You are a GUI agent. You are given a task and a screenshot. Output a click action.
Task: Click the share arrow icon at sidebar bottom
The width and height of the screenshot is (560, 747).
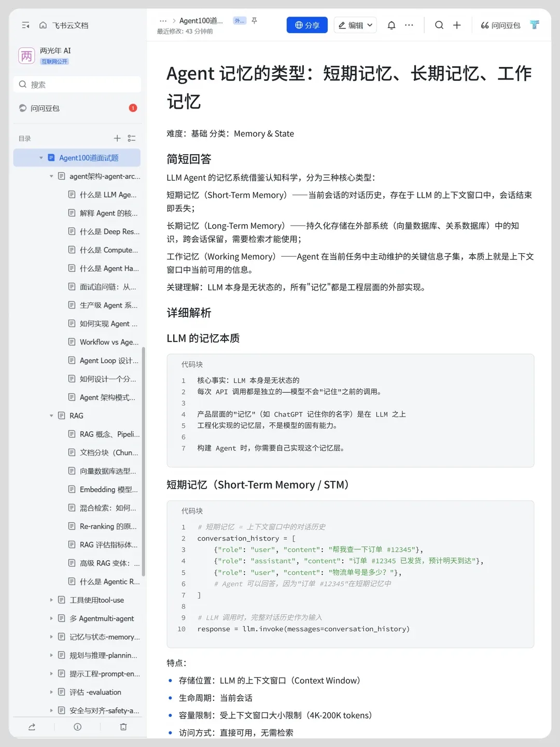click(x=32, y=727)
